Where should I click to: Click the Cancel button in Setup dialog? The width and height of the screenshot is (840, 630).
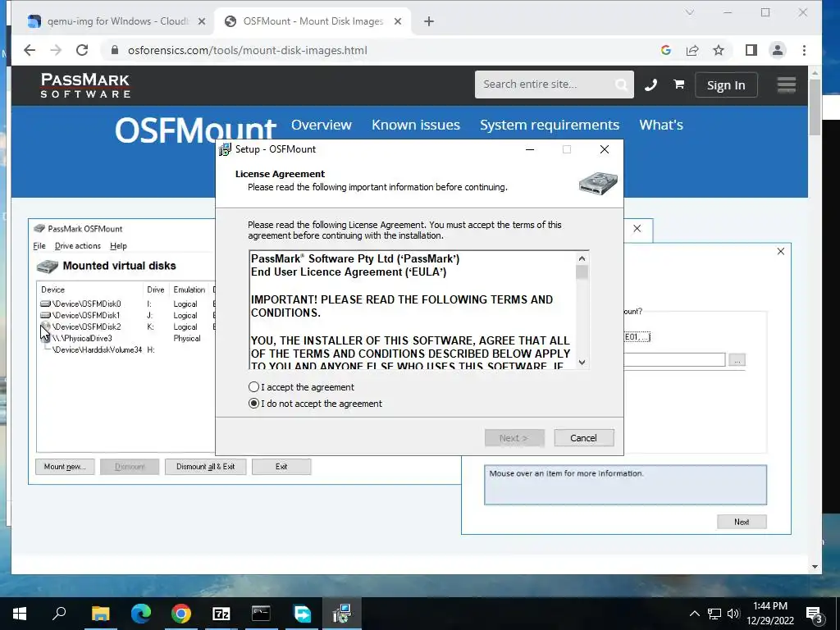(583, 438)
